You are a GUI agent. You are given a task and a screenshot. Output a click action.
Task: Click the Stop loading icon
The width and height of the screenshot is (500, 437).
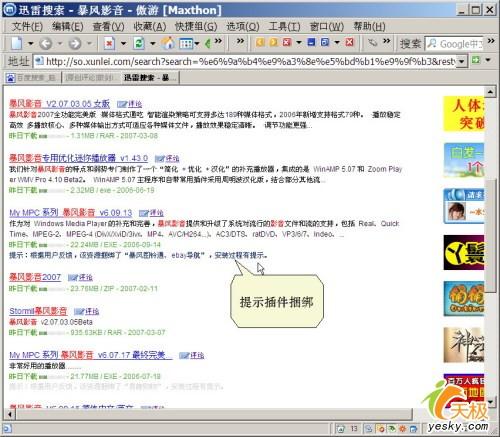[109, 43]
